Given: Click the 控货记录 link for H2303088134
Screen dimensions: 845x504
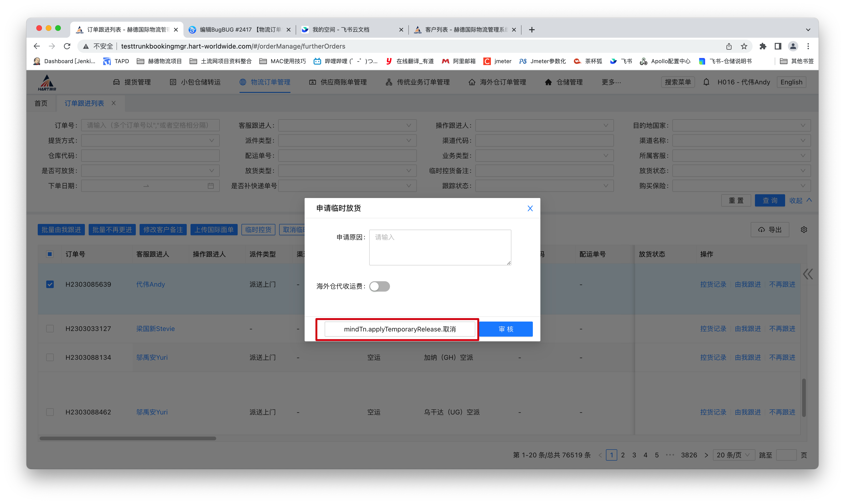Looking at the screenshot, I should coord(713,357).
